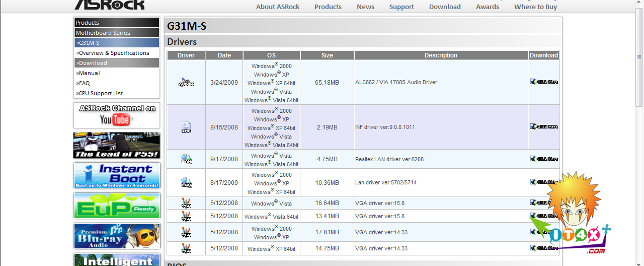
Task: Click LAN icon for driver 5702/5714
Action: tap(186, 182)
